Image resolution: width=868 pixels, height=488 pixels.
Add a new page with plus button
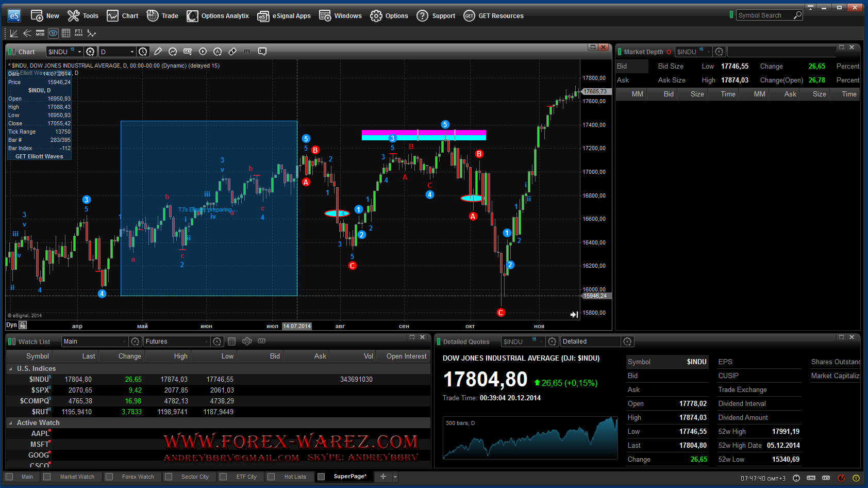click(x=383, y=477)
